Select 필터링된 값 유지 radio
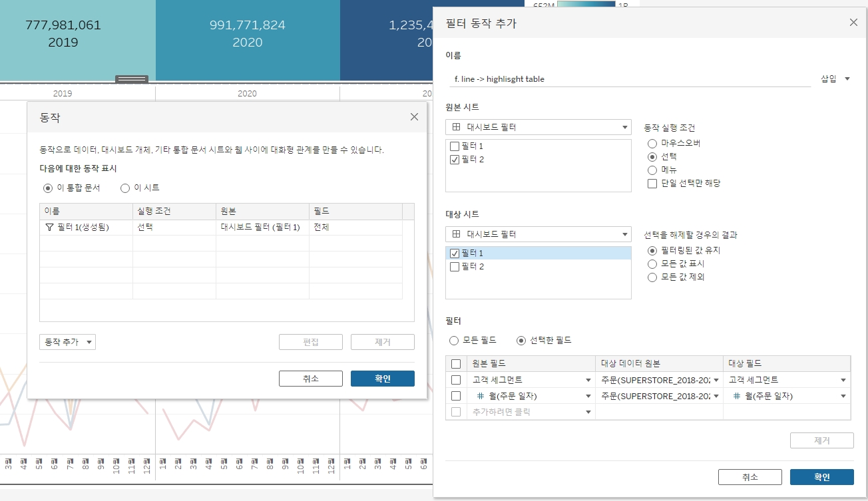This screenshot has height=501, width=868. click(x=652, y=251)
